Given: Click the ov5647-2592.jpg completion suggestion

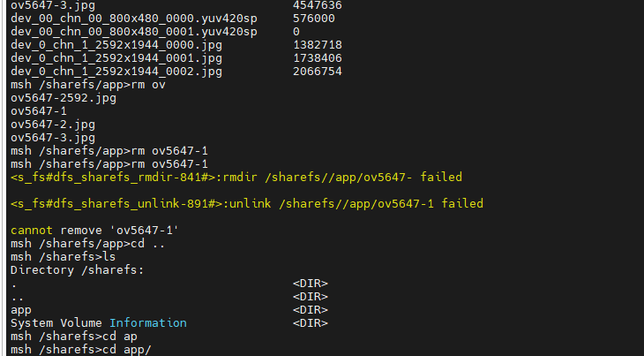Looking at the screenshot, I should click(x=64, y=98).
